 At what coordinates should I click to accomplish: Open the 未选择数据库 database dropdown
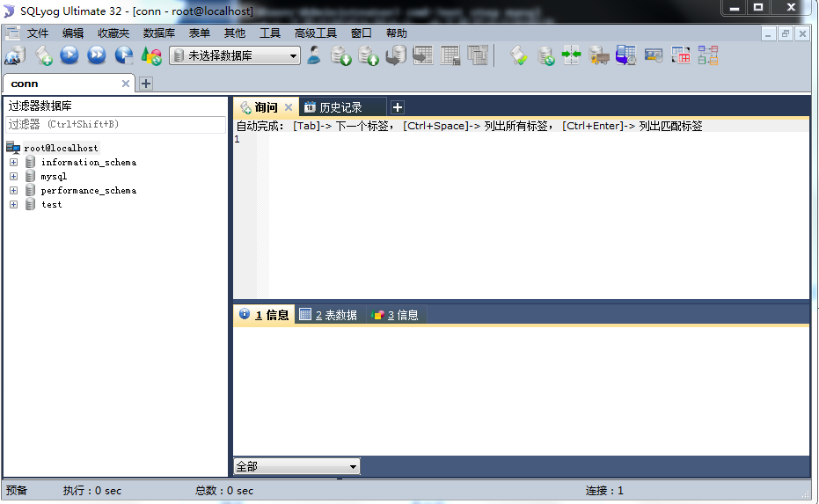pos(235,55)
